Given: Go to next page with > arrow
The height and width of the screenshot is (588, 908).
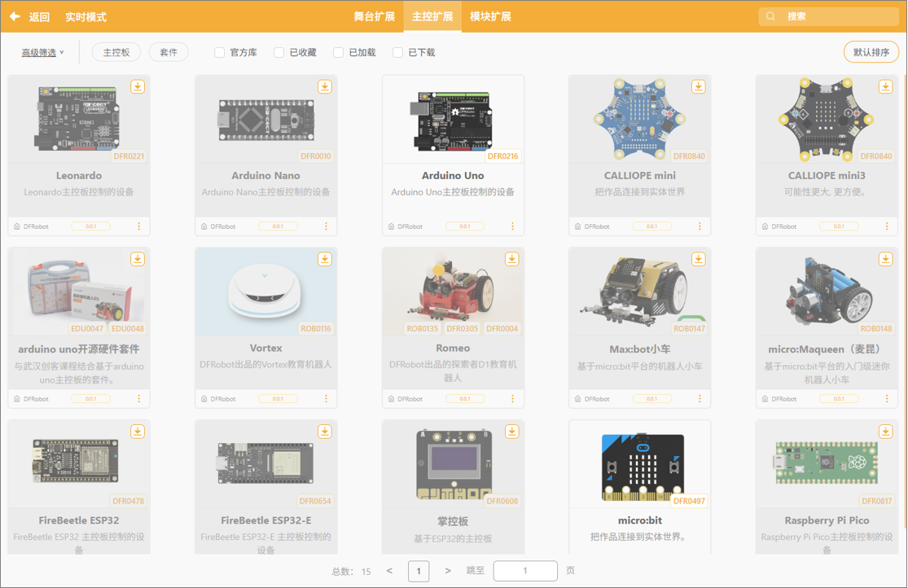Looking at the screenshot, I should coord(448,571).
